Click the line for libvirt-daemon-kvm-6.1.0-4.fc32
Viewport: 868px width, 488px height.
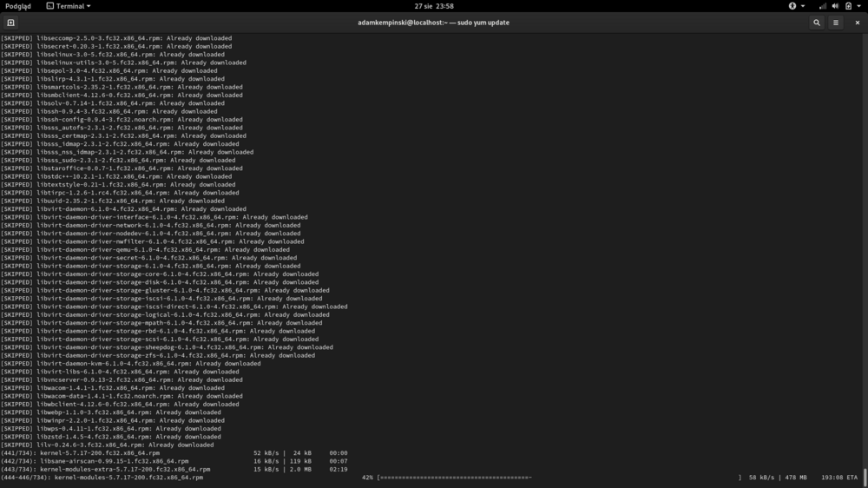[x=131, y=363]
